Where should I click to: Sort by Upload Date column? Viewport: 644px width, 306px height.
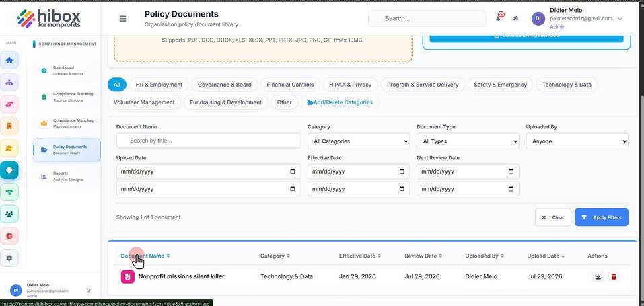546,256
